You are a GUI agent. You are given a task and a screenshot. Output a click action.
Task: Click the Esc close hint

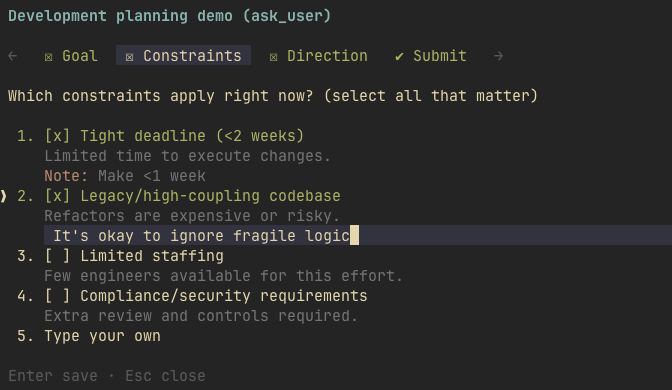pyautogui.click(x=165, y=376)
